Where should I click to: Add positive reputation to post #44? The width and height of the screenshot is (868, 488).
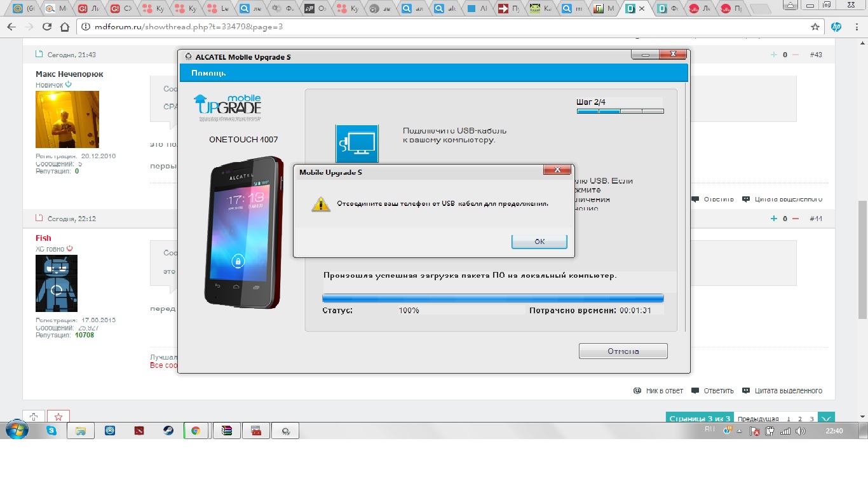point(773,219)
